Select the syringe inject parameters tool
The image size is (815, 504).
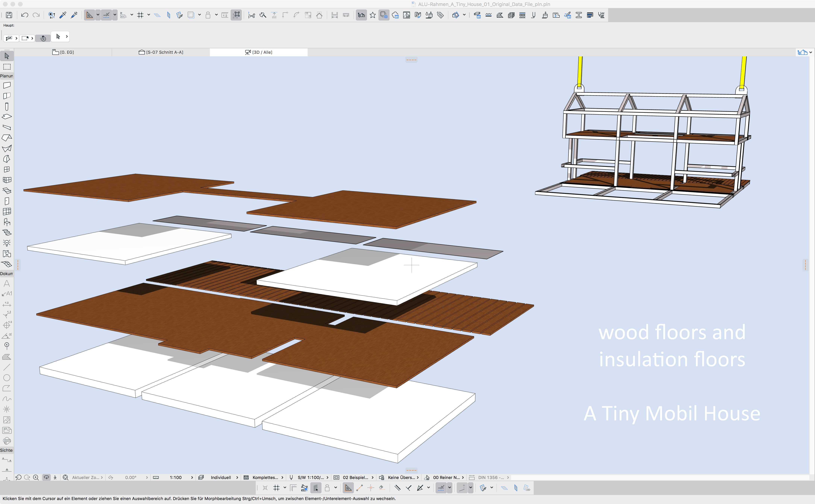pos(74,15)
